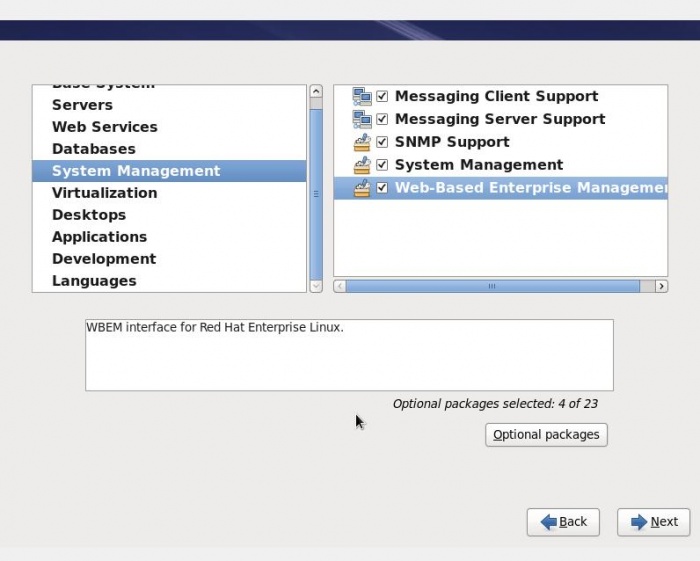The image size is (700, 561).
Task: Proceed with the Next button
Action: pyautogui.click(x=654, y=522)
